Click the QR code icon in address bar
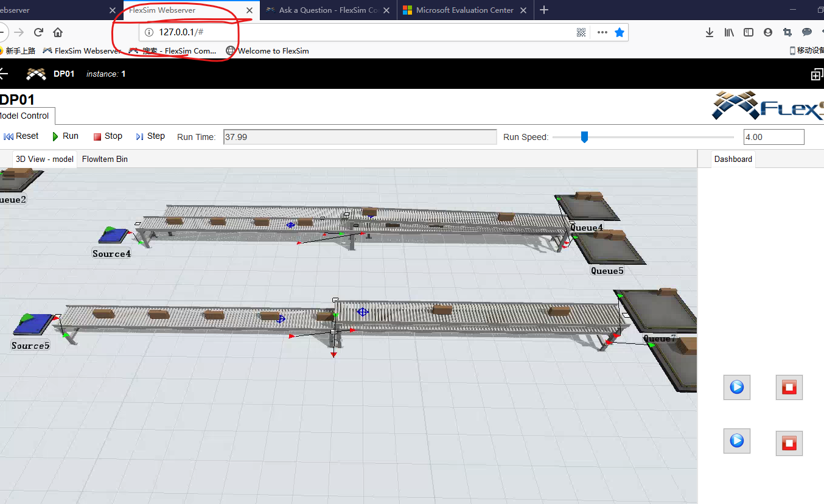 (581, 32)
